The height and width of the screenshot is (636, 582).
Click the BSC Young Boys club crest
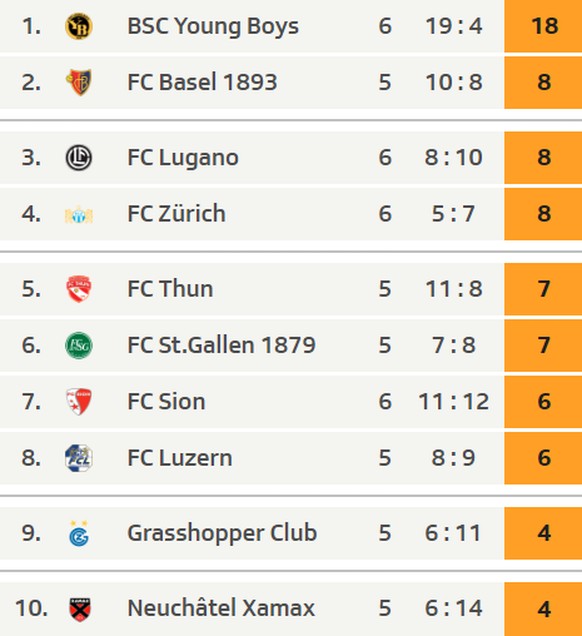click(x=79, y=26)
